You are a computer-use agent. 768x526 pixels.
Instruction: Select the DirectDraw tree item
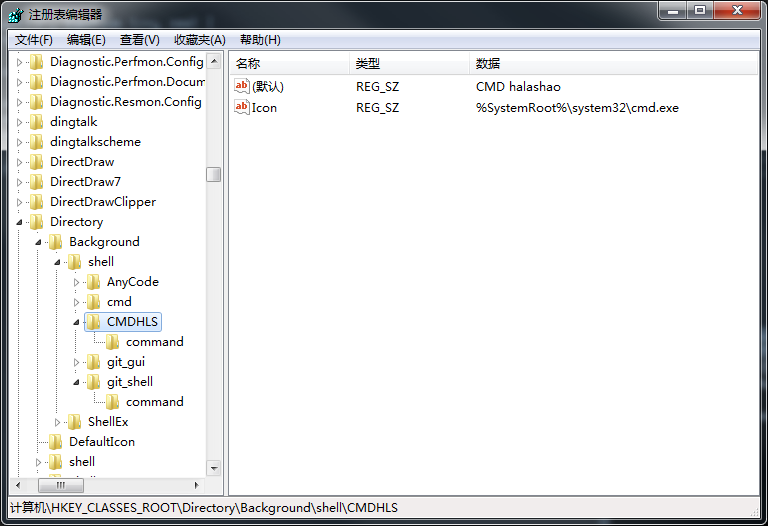coord(82,162)
